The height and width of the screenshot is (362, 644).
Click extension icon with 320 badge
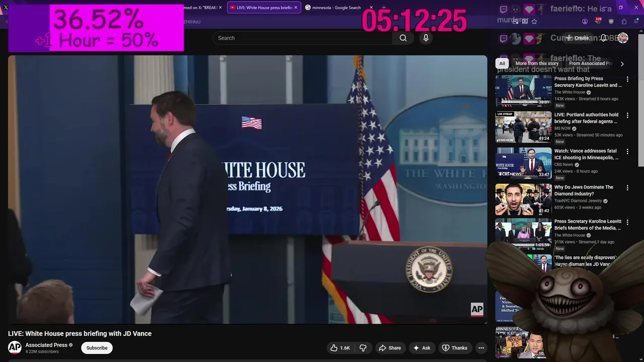(x=598, y=21)
